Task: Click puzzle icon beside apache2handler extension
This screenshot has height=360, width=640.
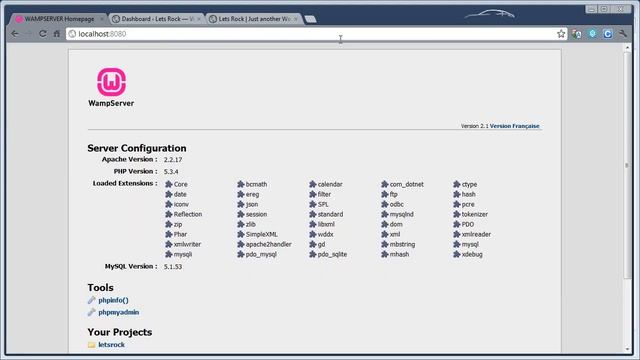Action: pos(240,244)
